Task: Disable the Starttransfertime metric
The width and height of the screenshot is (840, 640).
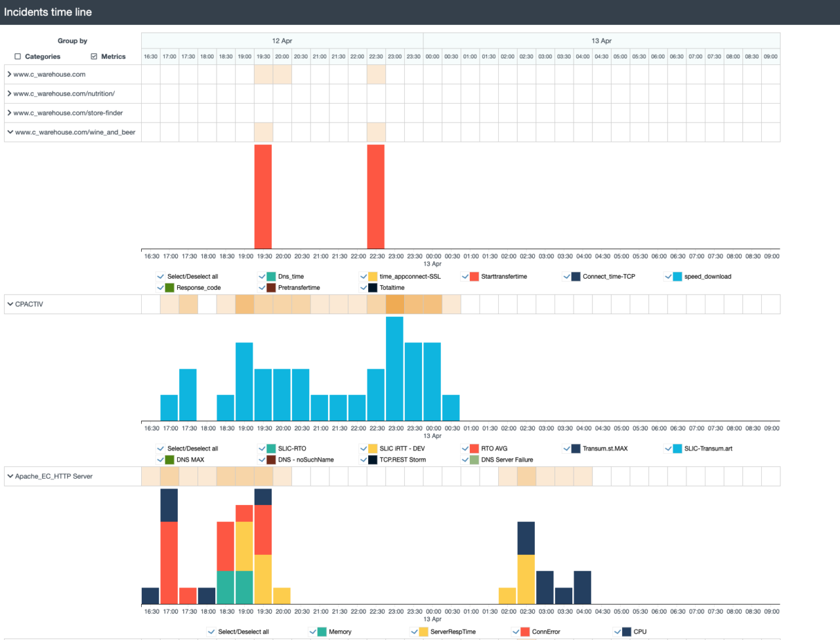Action: tap(465, 276)
